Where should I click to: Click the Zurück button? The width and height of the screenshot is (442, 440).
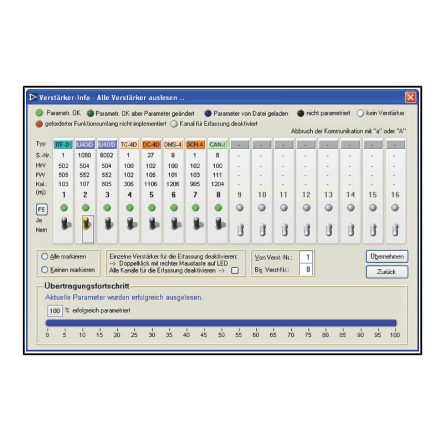pyautogui.click(x=387, y=272)
